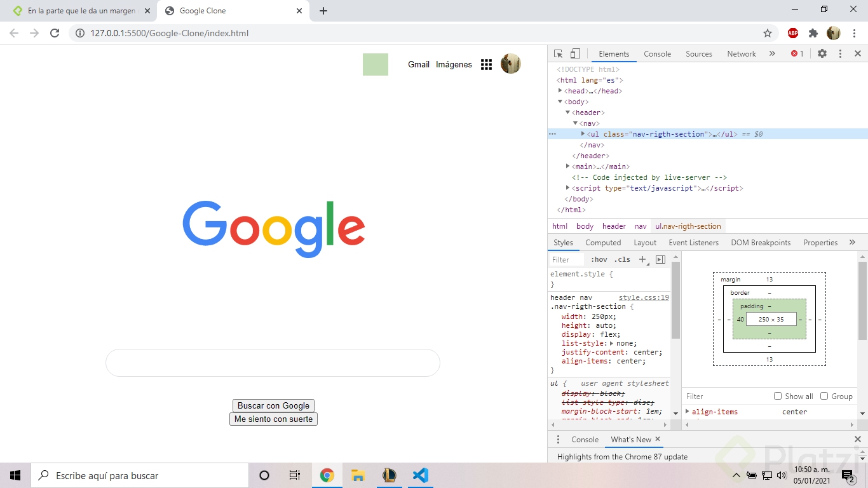Open the drawer Console tab
The height and width of the screenshot is (488, 868).
585,440
